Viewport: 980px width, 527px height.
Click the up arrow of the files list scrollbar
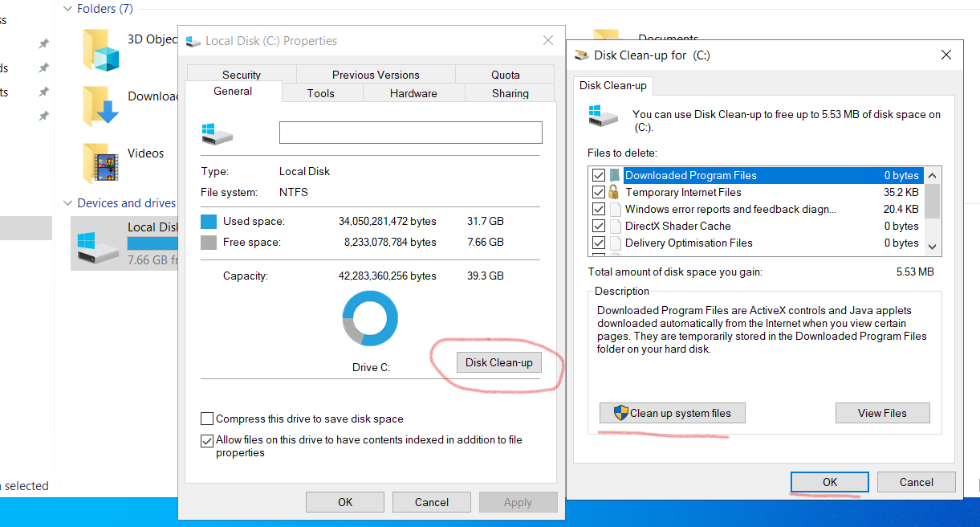tap(932, 174)
